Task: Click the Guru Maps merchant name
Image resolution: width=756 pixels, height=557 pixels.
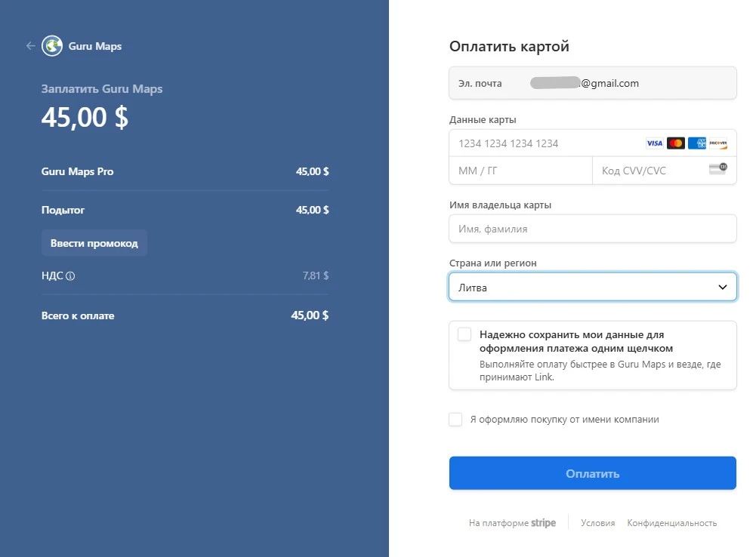Action: pos(95,46)
